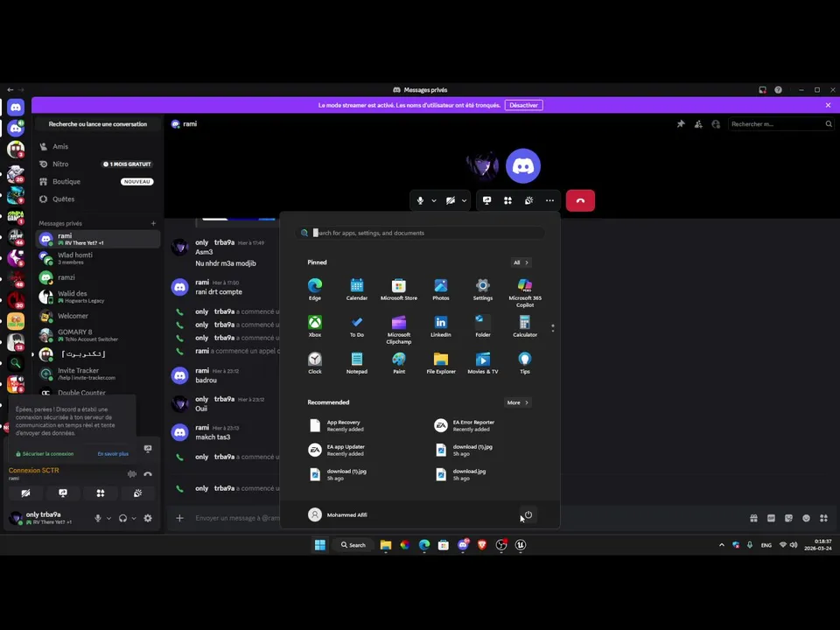The height and width of the screenshot is (630, 840).
Task: Show hidden system tray icons
Action: (722, 545)
